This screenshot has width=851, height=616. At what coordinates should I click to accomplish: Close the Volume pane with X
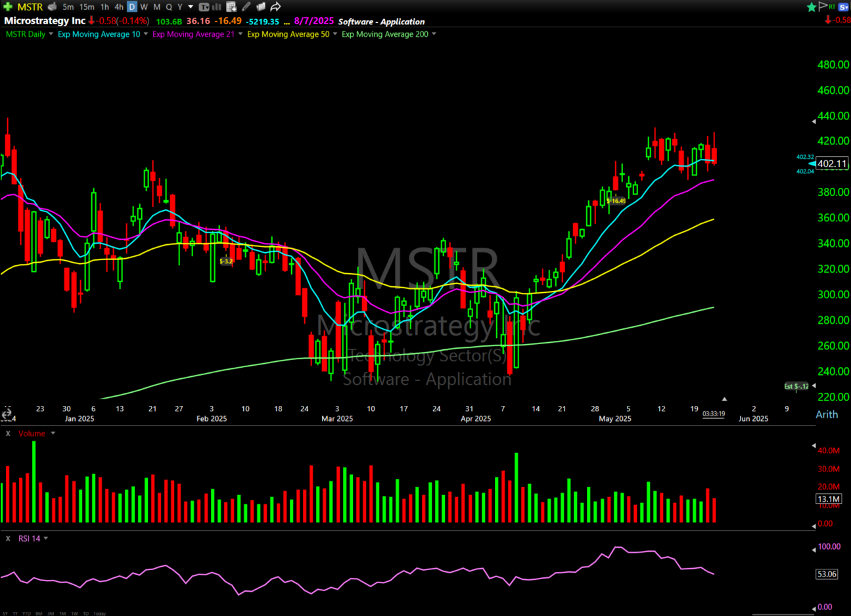tap(8, 433)
